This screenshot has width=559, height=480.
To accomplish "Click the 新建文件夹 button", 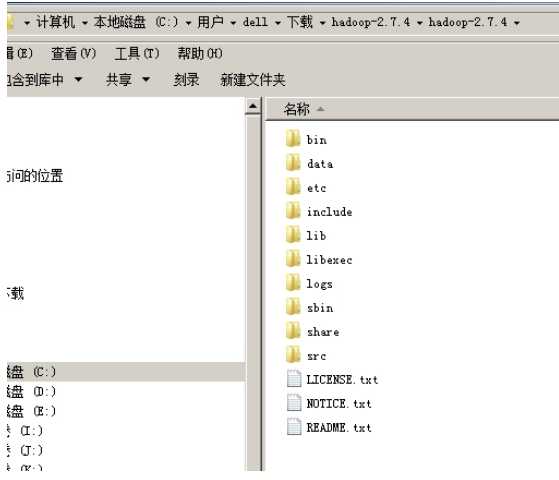I will click(x=253, y=80).
